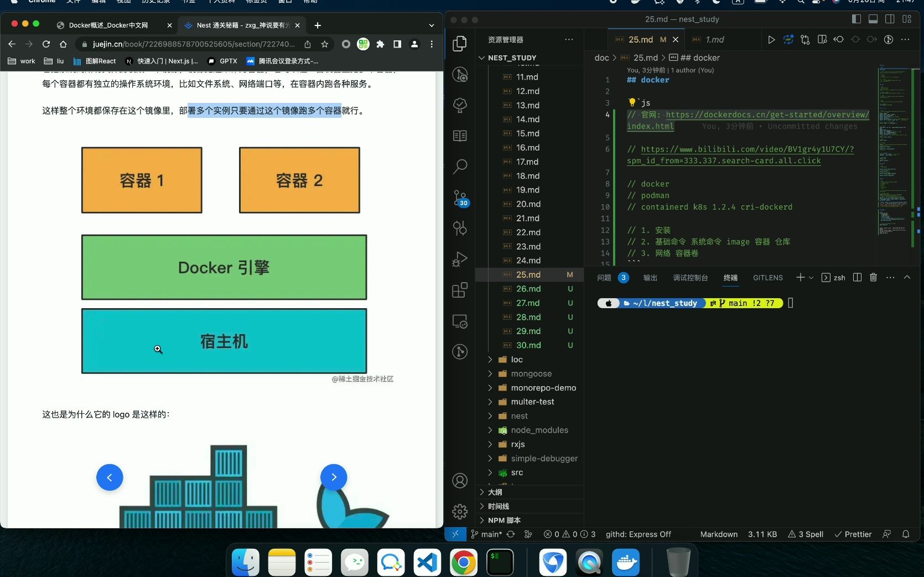Reload the page in Chrome
The height and width of the screenshot is (577, 924).
[46, 44]
